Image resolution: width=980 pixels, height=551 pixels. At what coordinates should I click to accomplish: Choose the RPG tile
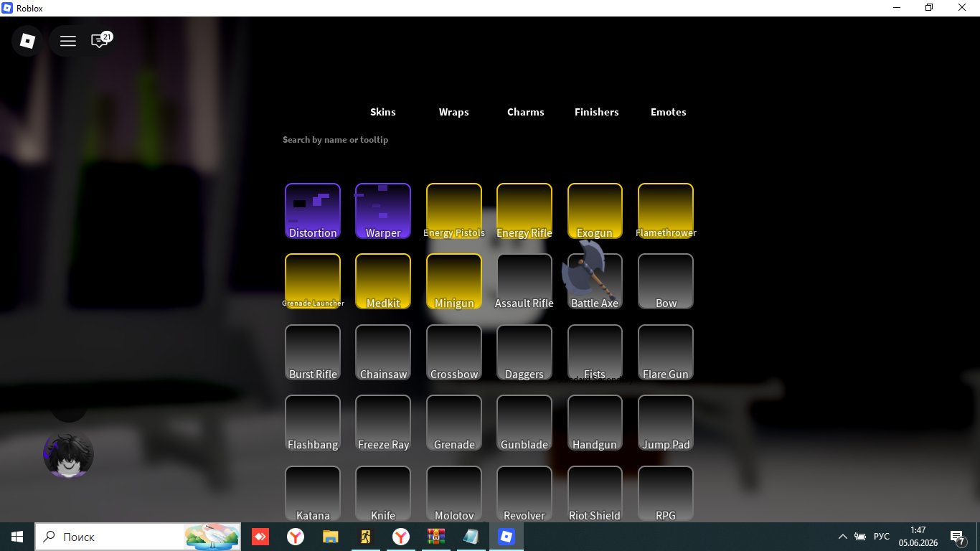[x=666, y=494]
